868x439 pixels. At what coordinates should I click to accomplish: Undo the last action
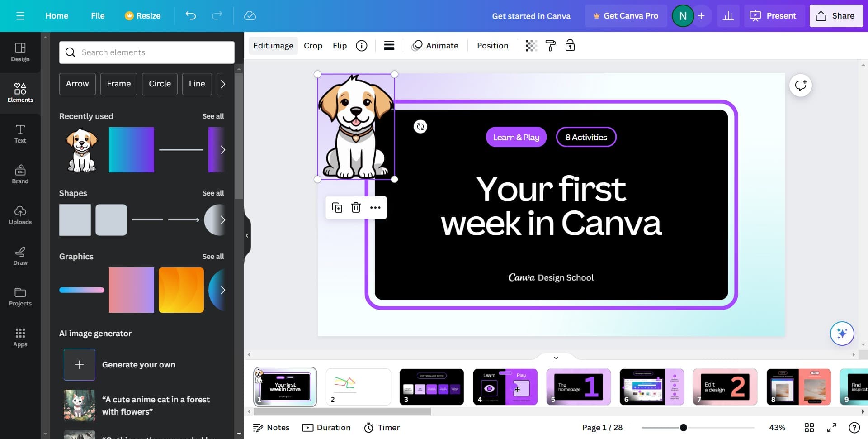pyautogui.click(x=191, y=16)
